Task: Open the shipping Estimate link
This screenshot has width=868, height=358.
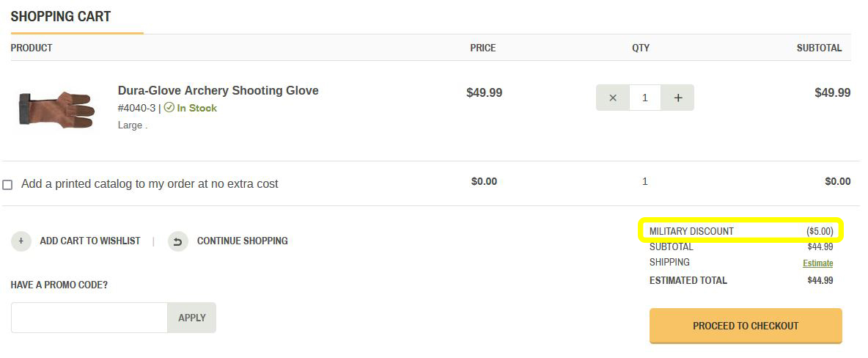Action: click(x=817, y=263)
